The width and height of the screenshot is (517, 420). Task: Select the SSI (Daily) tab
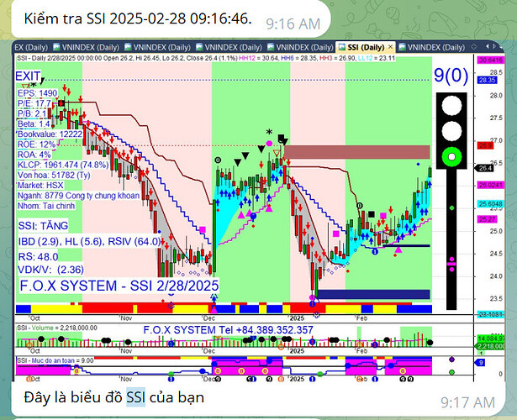(366, 47)
